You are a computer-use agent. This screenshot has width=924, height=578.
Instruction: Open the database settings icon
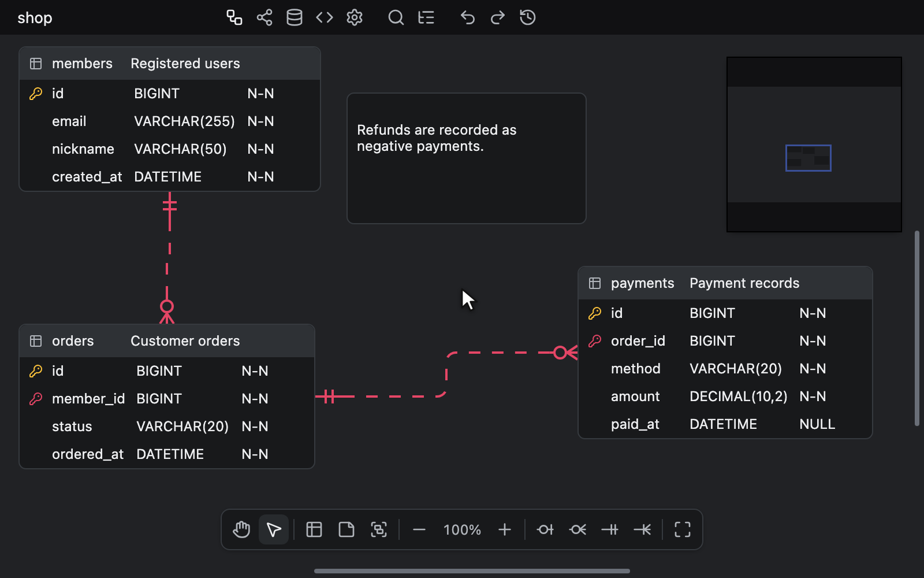pos(295,17)
